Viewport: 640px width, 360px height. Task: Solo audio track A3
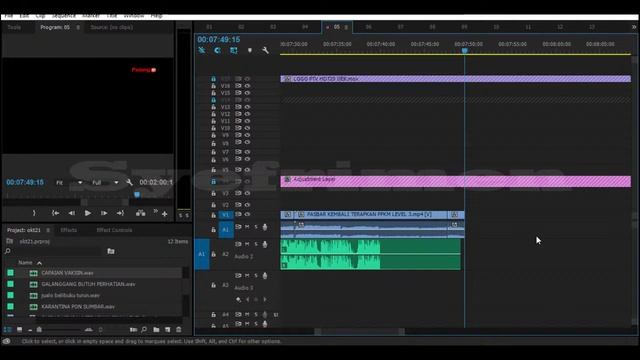[x=256, y=276]
